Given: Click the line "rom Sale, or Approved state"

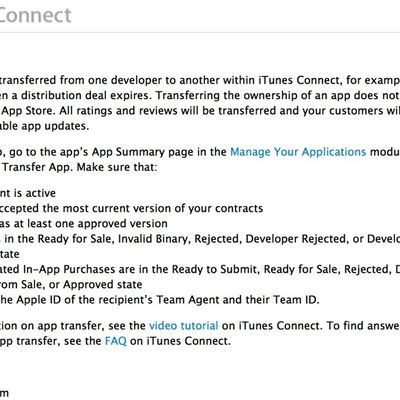Looking at the screenshot, I should [71, 284].
